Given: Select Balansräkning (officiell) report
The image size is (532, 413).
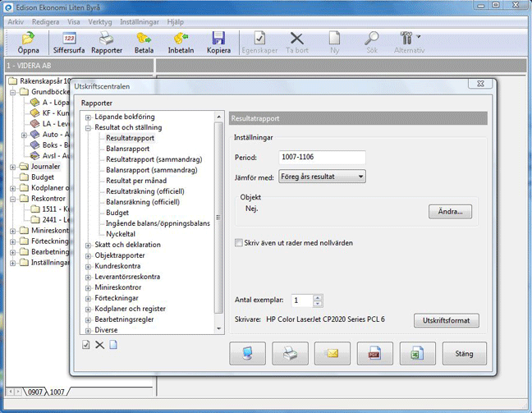Looking at the screenshot, I should point(143,202).
